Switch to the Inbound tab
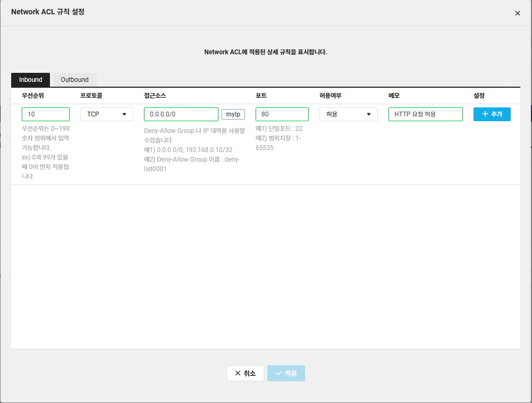532x403 pixels. pyautogui.click(x=30, y=80)
